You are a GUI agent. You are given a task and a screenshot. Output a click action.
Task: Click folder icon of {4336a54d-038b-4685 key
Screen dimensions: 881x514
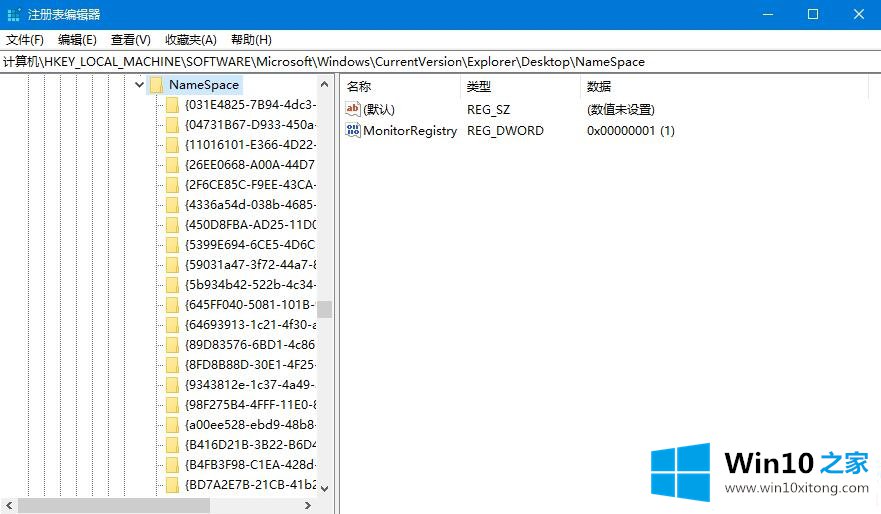[x=172, y=205]
